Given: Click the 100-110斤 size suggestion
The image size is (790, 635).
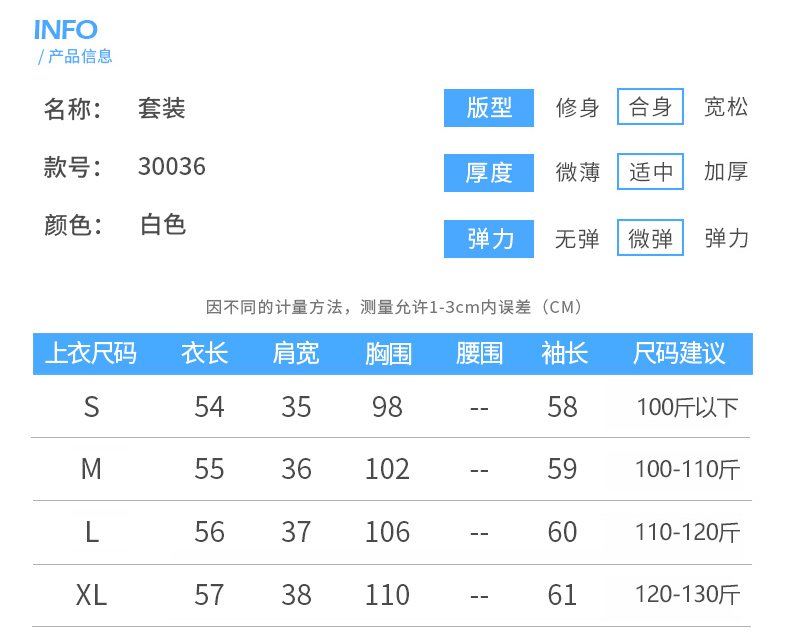Looking at the screenshot, I should (x=687, y=469).
